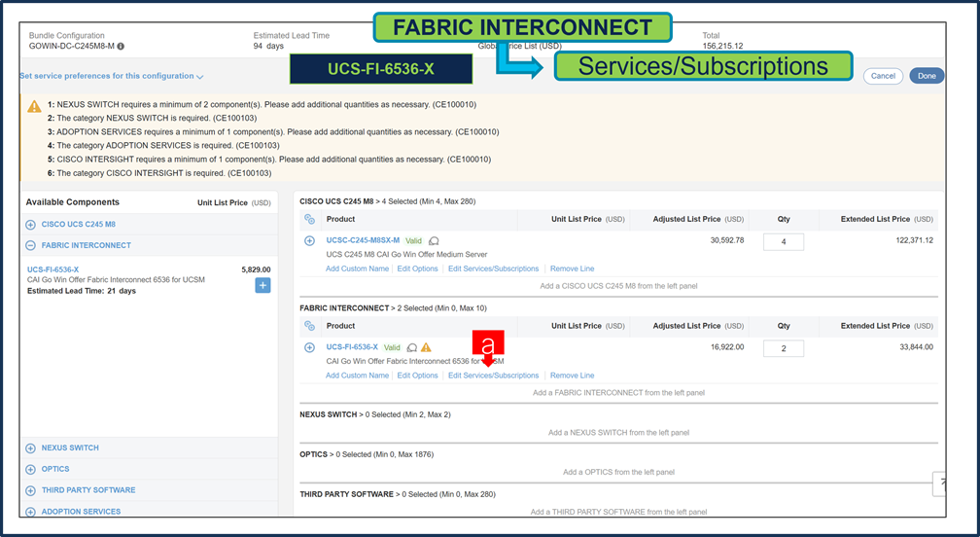Viewport: 980px width, 537px height.
Task: Click the copy icon in the Fabric Interconnect table header
Action: (x=309, y=326)
